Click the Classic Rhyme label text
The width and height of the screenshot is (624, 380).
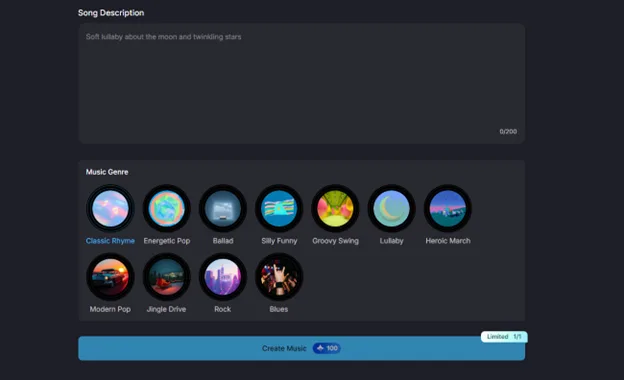tap(110, 241)
